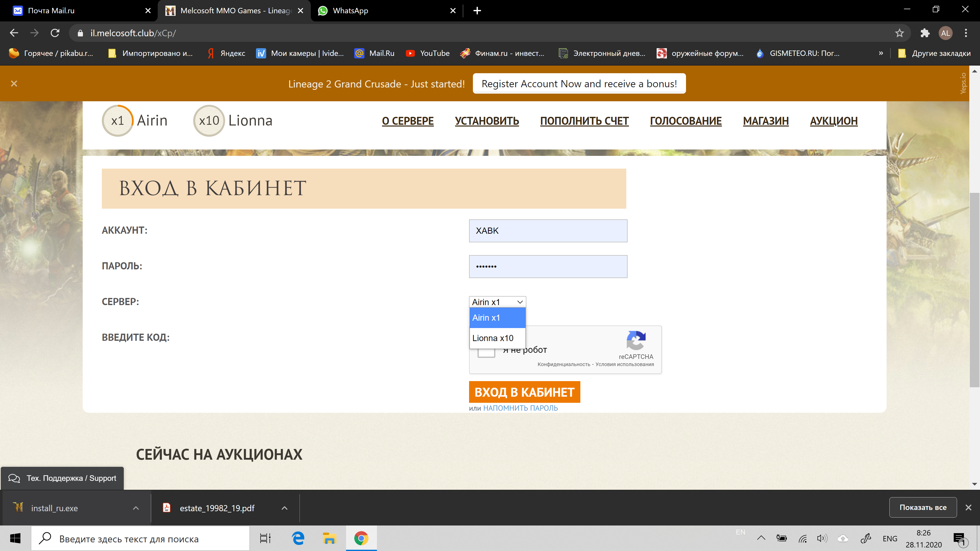The height and width of the screenshot is (551, 980).
Task: Click the НАПОМНИТЬ ПАРОЛЬ link
Action: [520, 408]
